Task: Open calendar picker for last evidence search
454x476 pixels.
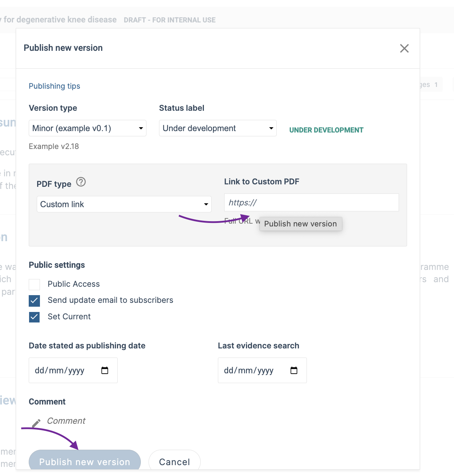Action: [x=294, y=370]
